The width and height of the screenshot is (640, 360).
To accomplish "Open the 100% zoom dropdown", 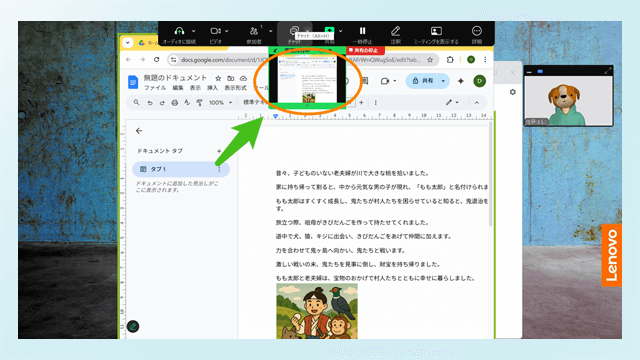I will click(220, 102).
